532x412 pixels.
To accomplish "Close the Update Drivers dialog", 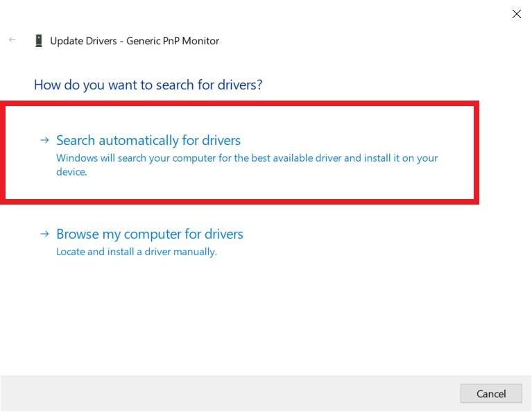I will [516, 14].
